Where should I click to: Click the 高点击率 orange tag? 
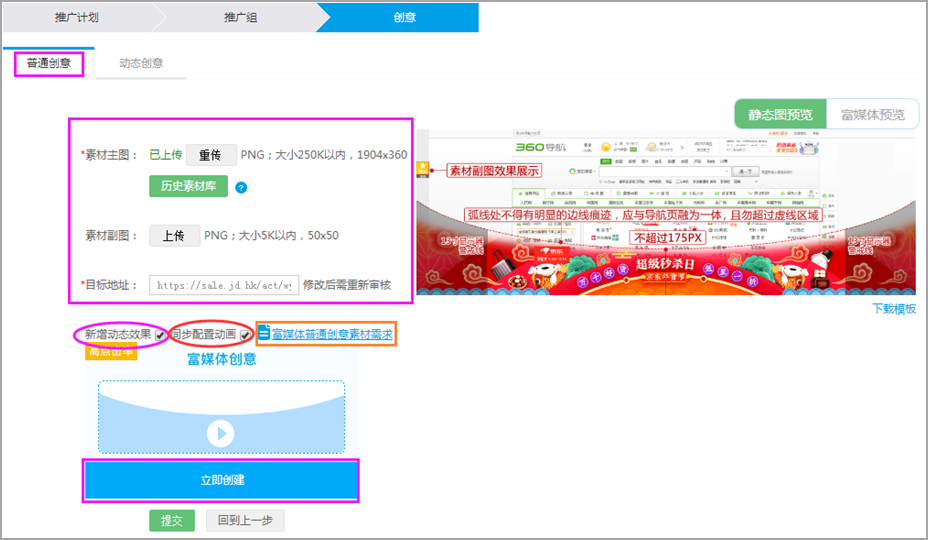[x=111, y=352]
